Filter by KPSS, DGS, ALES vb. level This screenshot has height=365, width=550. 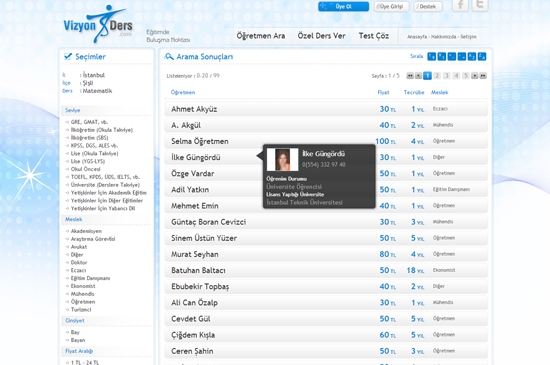pos(94,146)
